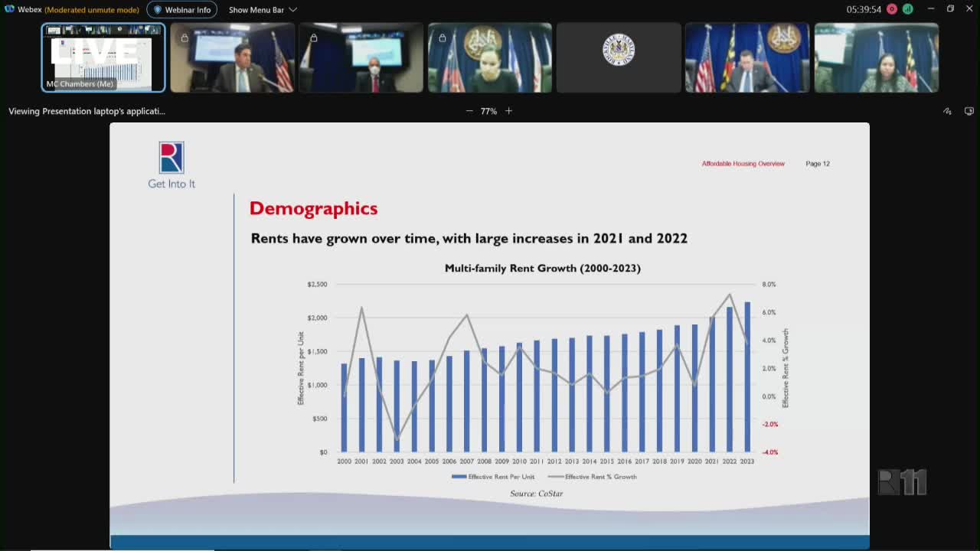Select the Rockville seal avatar participant tile
Image resolution: width=980 pixels, height=551 pixels.
(x=619, y=57)
